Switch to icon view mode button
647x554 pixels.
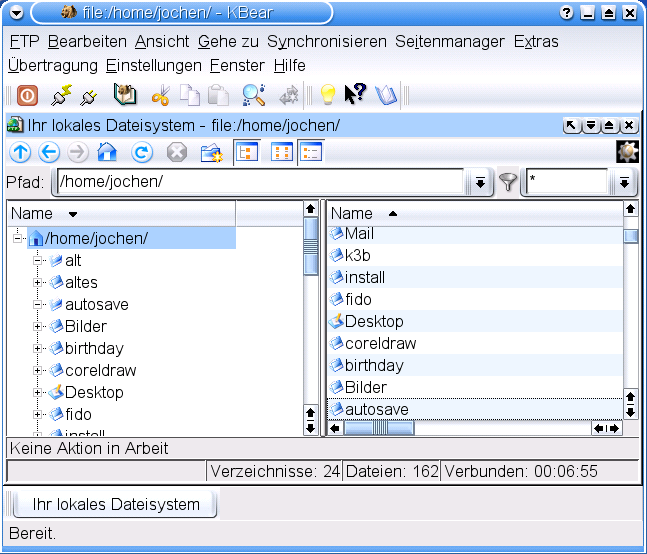click(282, 153)
